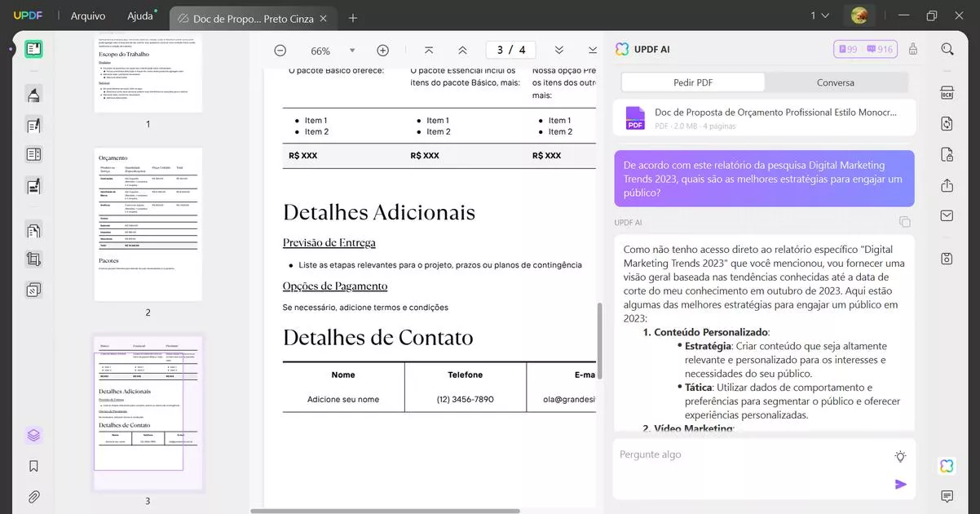The height and width of the screenshot is (514, 980).
Task: Click the bookmark icon in the sidebar
Action: tap(33, 465)
